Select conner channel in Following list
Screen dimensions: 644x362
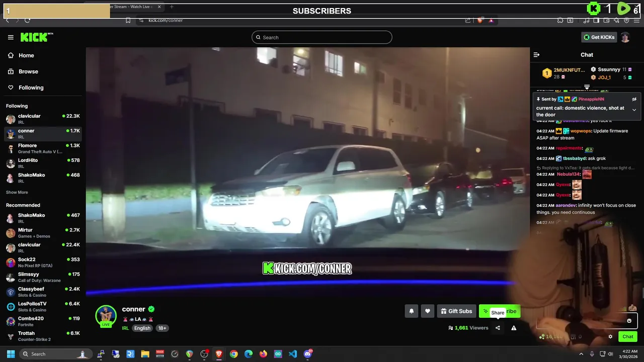pos(43,134)
